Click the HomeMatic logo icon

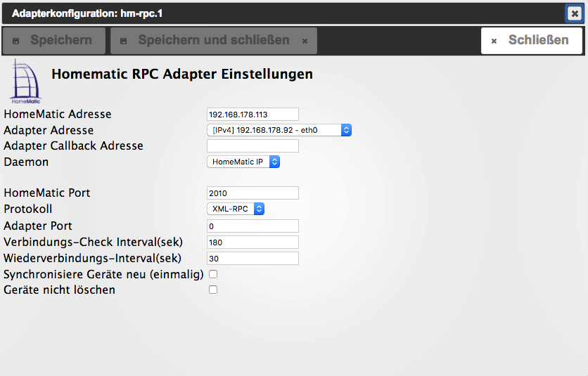click(x=26, y=82)
